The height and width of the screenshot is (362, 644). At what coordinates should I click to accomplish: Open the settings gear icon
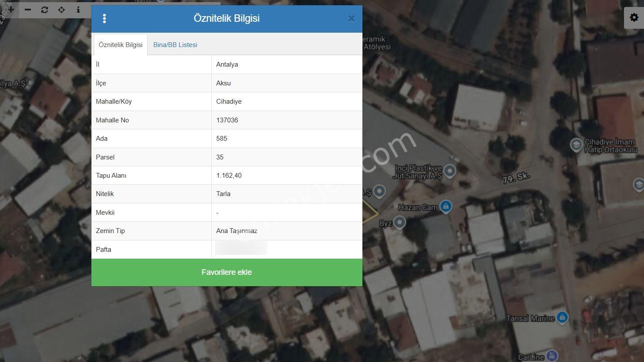(x=634, y=18)
